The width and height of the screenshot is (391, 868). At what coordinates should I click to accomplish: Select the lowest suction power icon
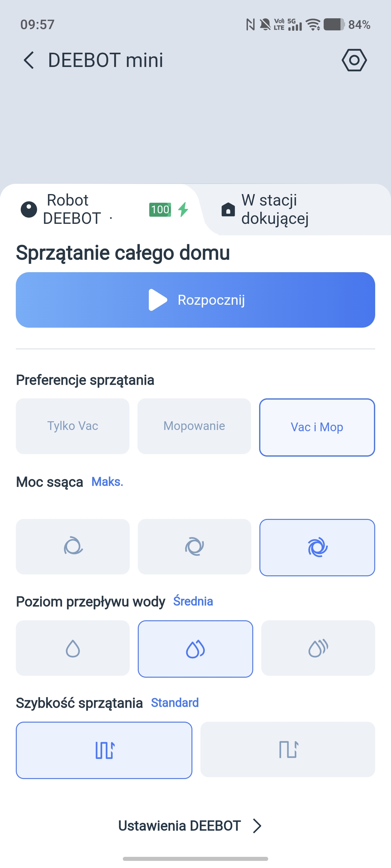pos(73,547)
